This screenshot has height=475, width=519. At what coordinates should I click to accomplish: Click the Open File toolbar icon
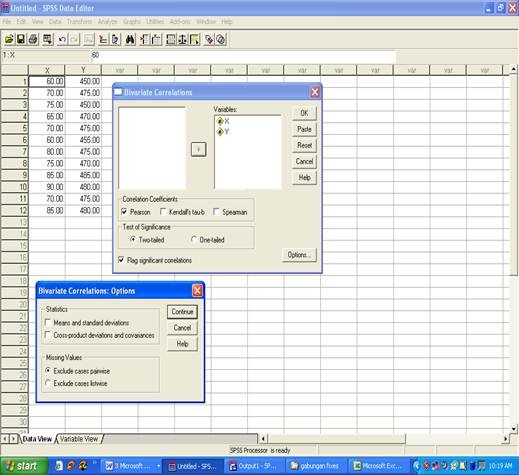point(9,39)
